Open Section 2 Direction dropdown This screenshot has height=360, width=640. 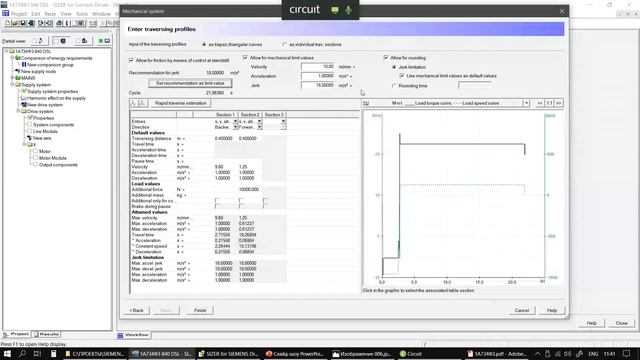259,127
